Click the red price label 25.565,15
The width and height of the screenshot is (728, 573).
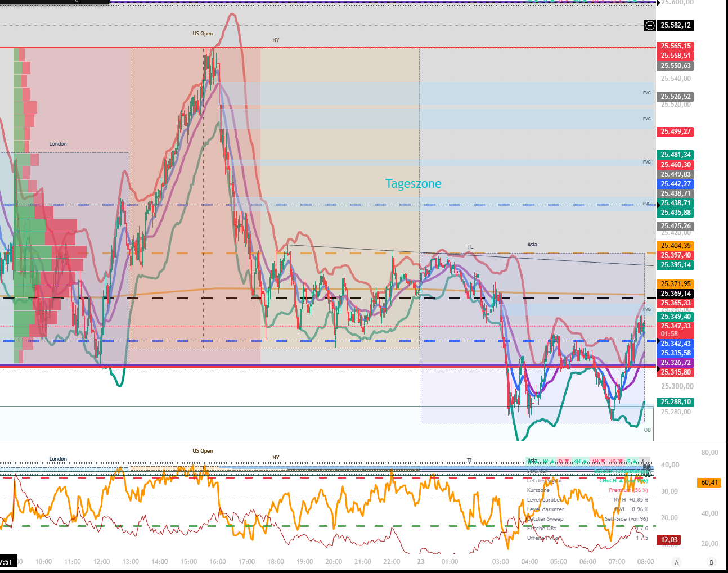[675, 46]
